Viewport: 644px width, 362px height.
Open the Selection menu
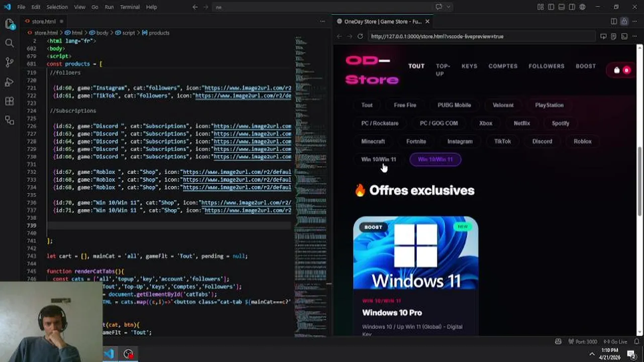(x=57, y=7)
